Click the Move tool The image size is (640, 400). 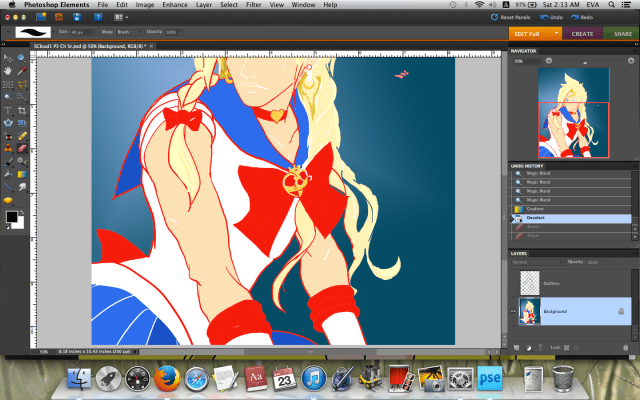[x=8, y=57]
